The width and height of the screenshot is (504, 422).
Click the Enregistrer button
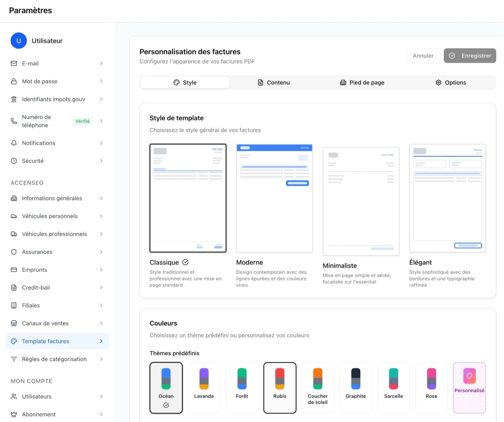(x=470, y=55)
